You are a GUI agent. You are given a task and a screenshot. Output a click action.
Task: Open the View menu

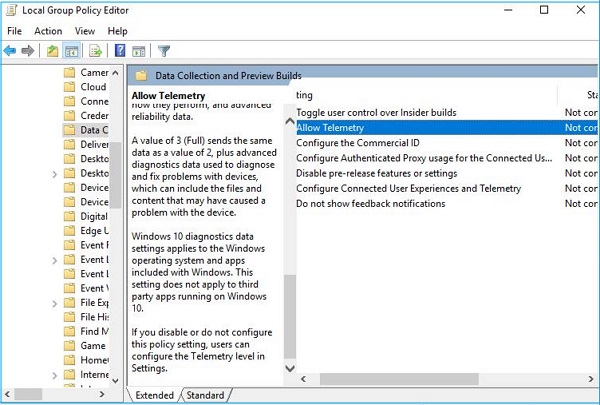[x=84, y=31]
